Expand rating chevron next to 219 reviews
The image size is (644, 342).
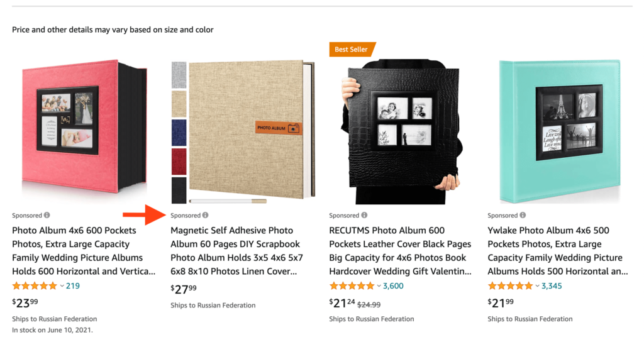(62, 286)
